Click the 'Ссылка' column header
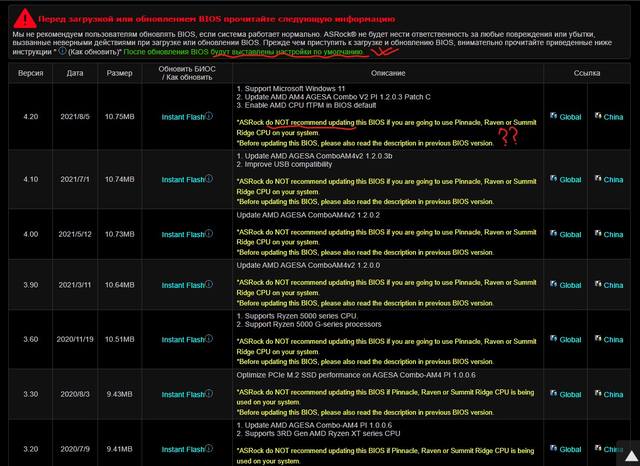This screenshot has width=640, height=466. tap(587, 73)
